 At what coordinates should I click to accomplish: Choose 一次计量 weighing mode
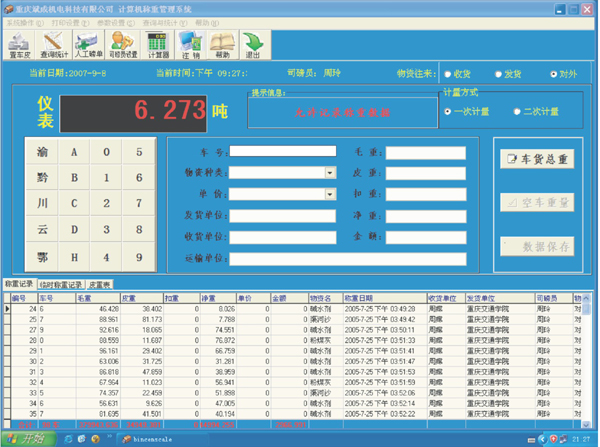(x=447, y=111)
